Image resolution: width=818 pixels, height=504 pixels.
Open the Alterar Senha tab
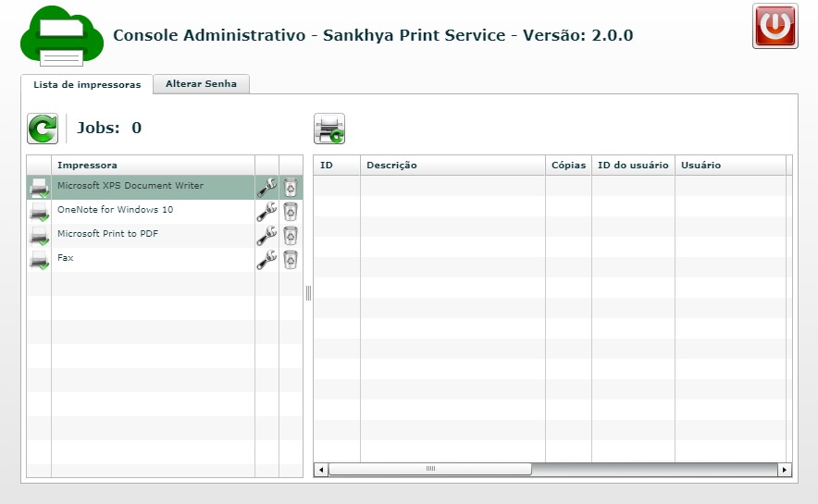(x=201, y=84)
